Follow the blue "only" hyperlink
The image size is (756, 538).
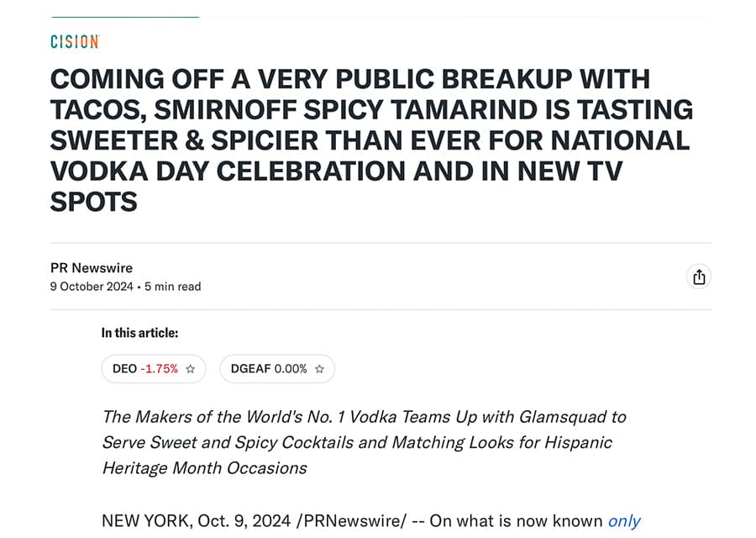click(624, 521)
